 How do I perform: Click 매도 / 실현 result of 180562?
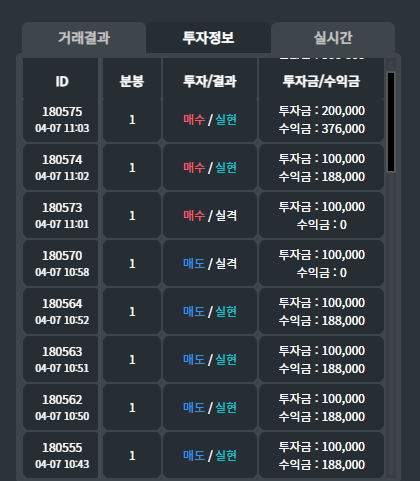click(x=210, y=408)
